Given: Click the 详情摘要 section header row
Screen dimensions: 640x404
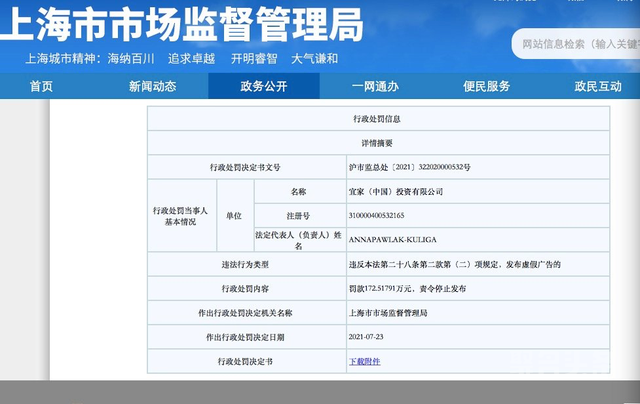Looking at the screenshot, I should coord(377,142).
